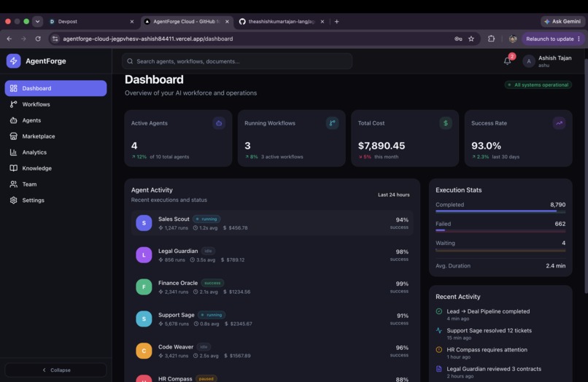588x382 pixels.
Task: Open the Support Sage agent row
Action: click(x=272, y=319)
